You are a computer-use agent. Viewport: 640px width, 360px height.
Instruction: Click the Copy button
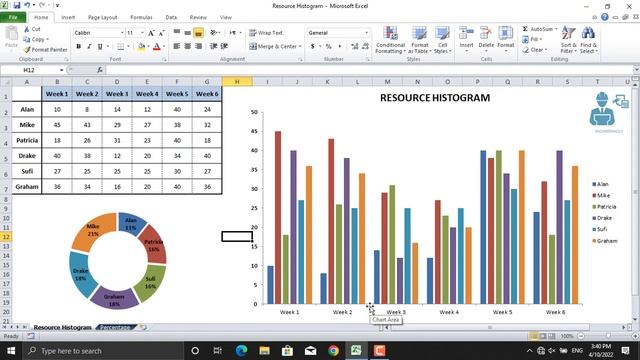pyautogui.click(x=34, y=40)
